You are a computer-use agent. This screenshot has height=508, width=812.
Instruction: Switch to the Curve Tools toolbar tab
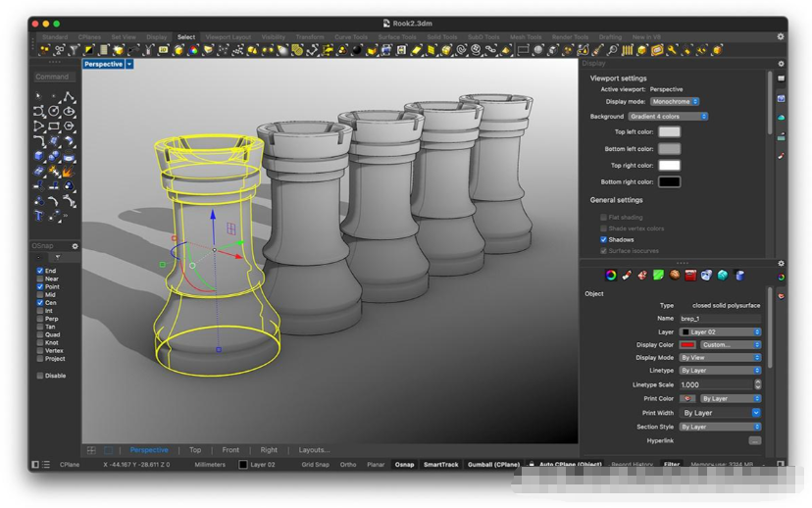pos(350,36)
